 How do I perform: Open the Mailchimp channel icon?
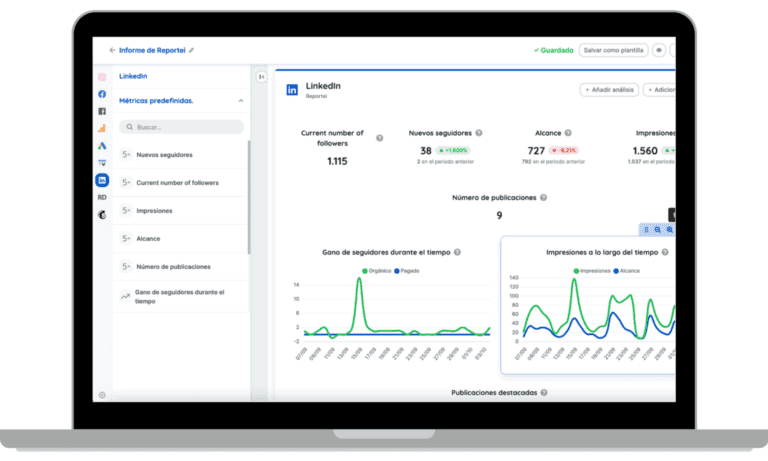coord(102,214)
